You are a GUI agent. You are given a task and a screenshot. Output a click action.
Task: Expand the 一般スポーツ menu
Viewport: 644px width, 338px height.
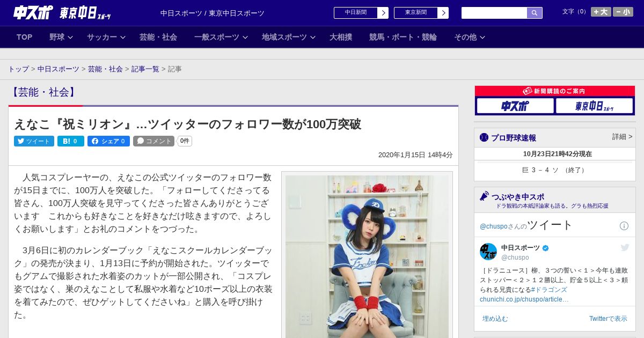coord(221,37)
